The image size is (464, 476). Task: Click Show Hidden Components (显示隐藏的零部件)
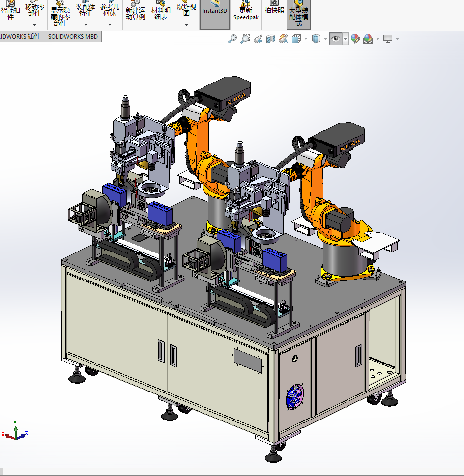60,14
